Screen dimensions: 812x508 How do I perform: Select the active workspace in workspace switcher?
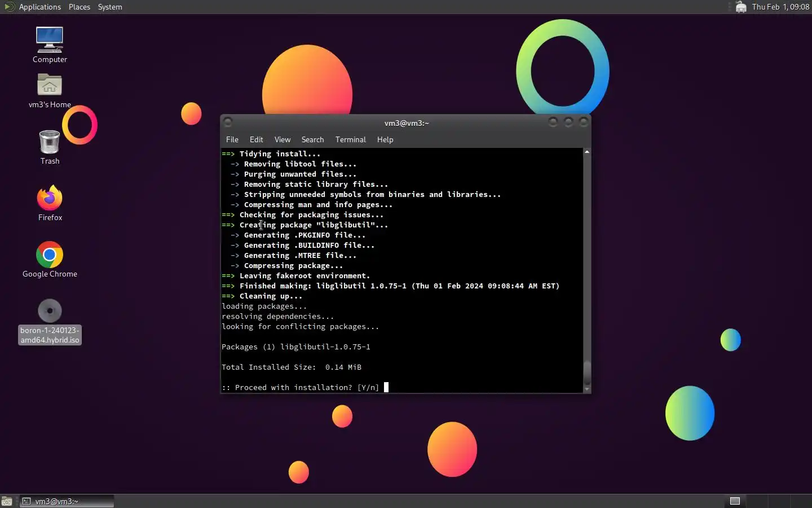click(x=735, y=501)
